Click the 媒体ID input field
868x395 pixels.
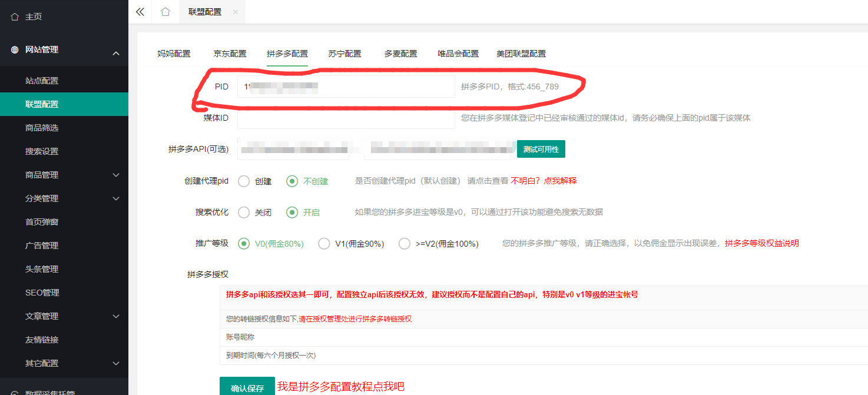click(x=346, y=118)
